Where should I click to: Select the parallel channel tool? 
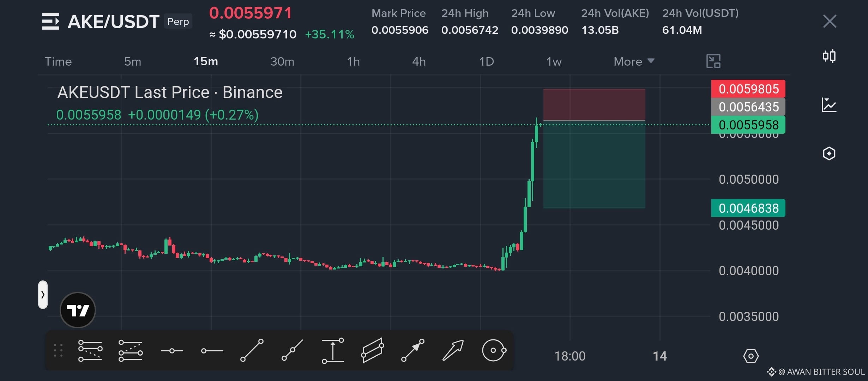pos(373,350)
